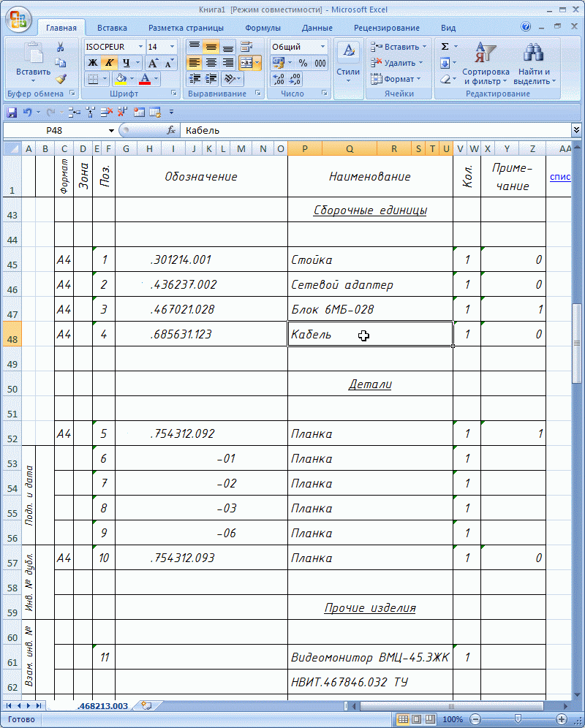This screenshot has height=728, width=585.
Task: Open the Общий number format dropdown
Action: [x=322, y=47]
